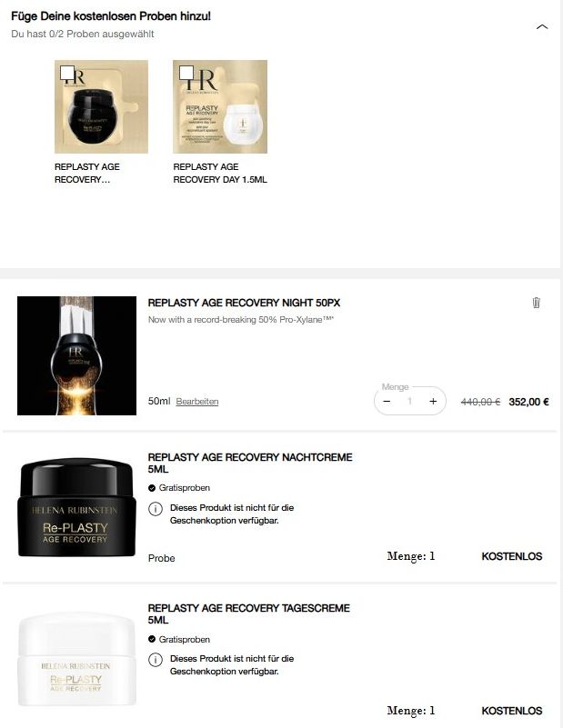The height and width of the screenshot is (728, 563).
Task: Select the white day cream sample thumbnail
Action: click(x=220, y=106)
